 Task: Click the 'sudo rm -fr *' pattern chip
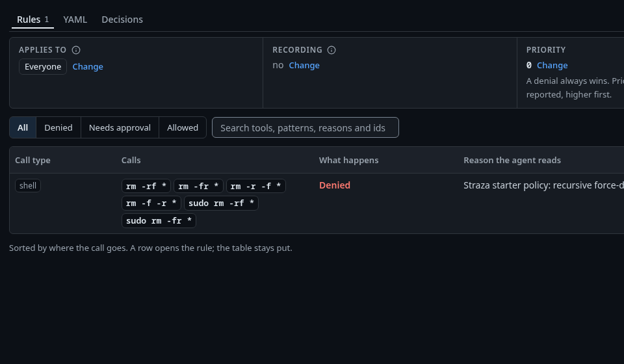coord(159,221)
